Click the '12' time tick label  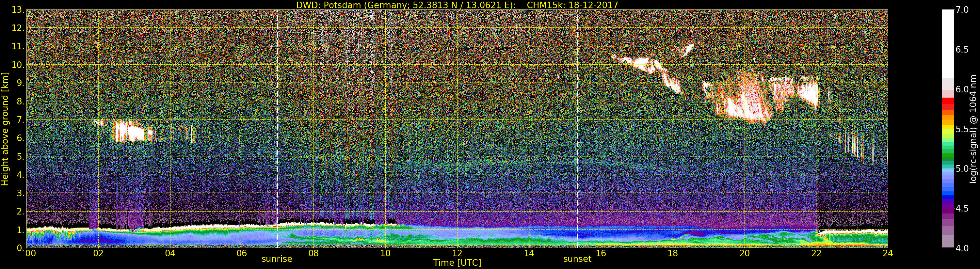[x=457, y=253]
